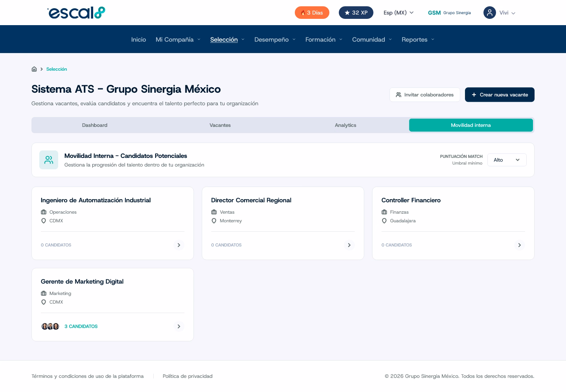Open Términos y condiciones link
The height and width of the screenshot is (392, 566).
click(x=88, y=376)
